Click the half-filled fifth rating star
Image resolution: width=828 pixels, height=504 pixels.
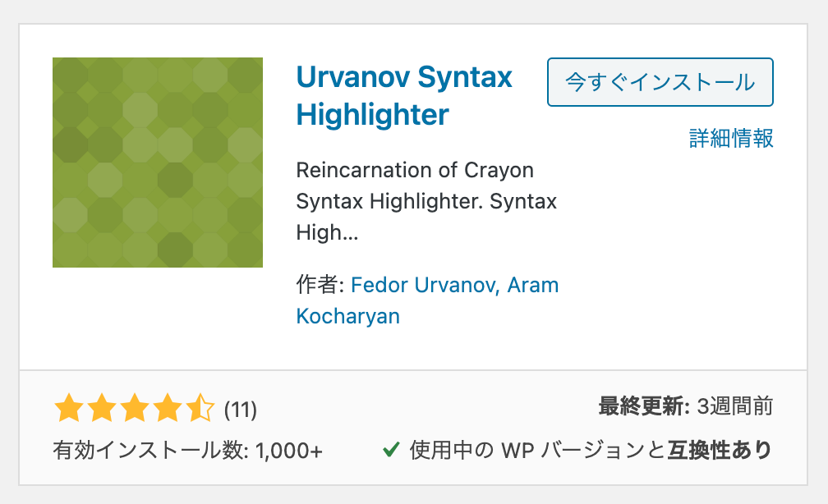tap(200, 408)
